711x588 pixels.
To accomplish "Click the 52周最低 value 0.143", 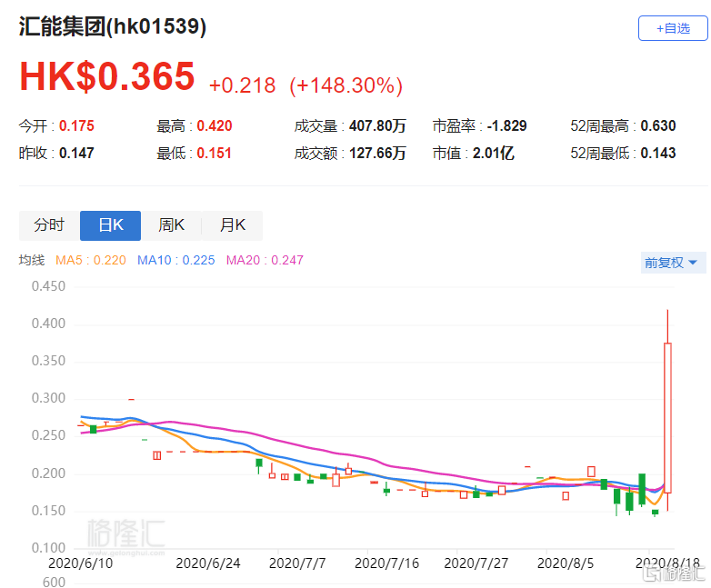I will click(658, 154).
